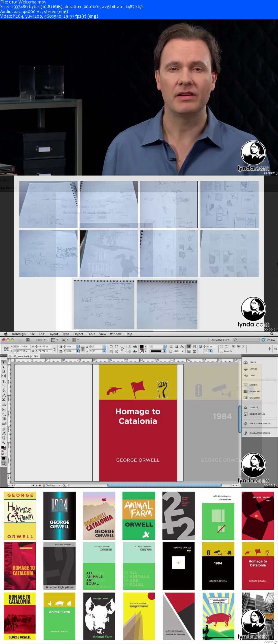The height and width of the screenshot is (644, 278).
Task: Open the Effects panel
Action: [251, 407]
